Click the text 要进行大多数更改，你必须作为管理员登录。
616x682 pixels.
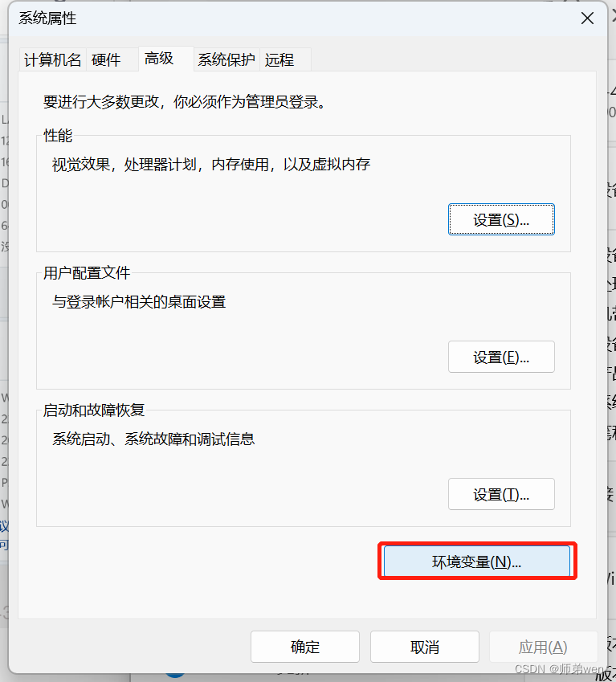185,102
